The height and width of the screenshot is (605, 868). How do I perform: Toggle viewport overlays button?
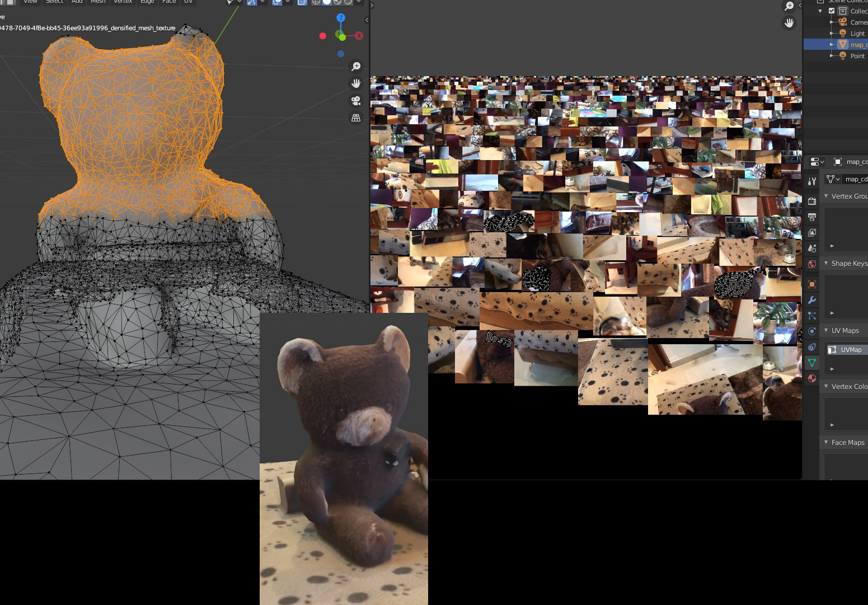[x=277, y=2]
